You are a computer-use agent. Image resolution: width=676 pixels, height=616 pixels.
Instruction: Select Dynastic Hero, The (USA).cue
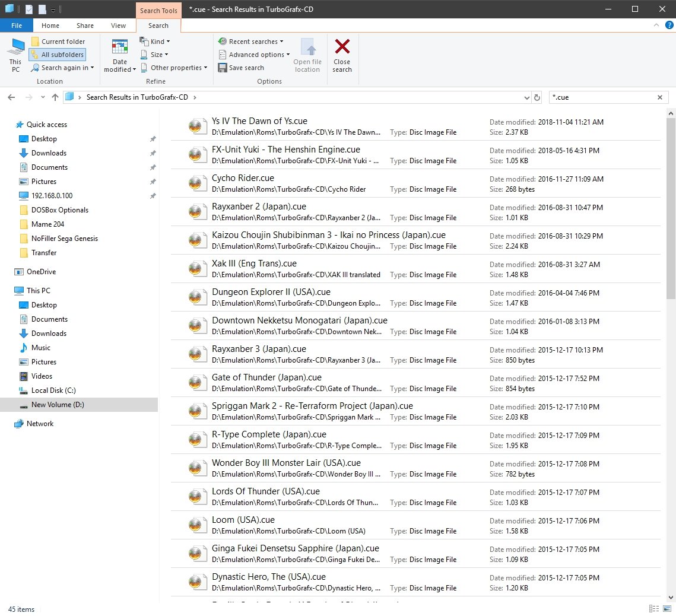(415, 582)
